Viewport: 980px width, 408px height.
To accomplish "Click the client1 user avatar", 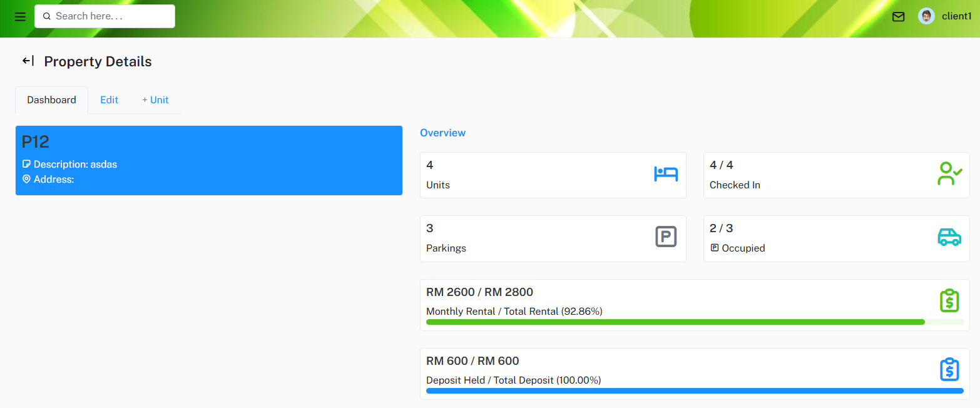I will click(926, 16).
